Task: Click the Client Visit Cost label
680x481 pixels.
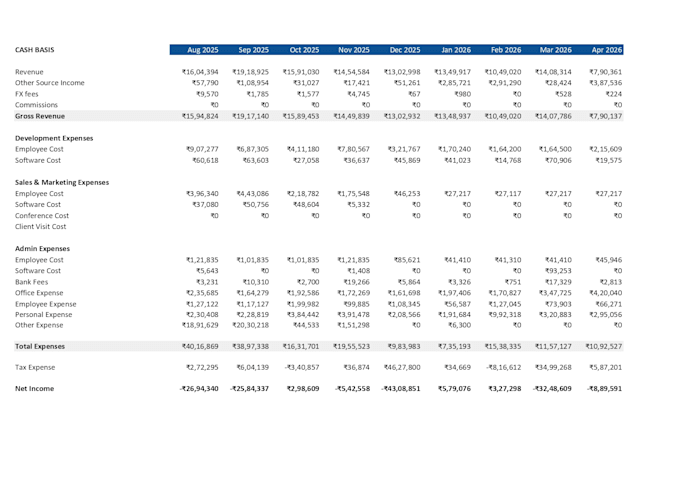Action: (40, 226)
